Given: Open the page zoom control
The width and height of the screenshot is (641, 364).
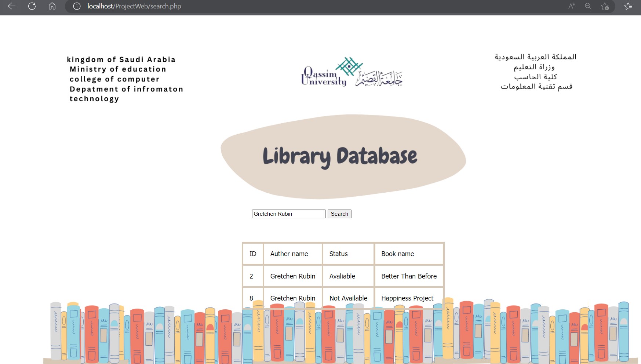Looking at the screenshot, I should (587, 6).
